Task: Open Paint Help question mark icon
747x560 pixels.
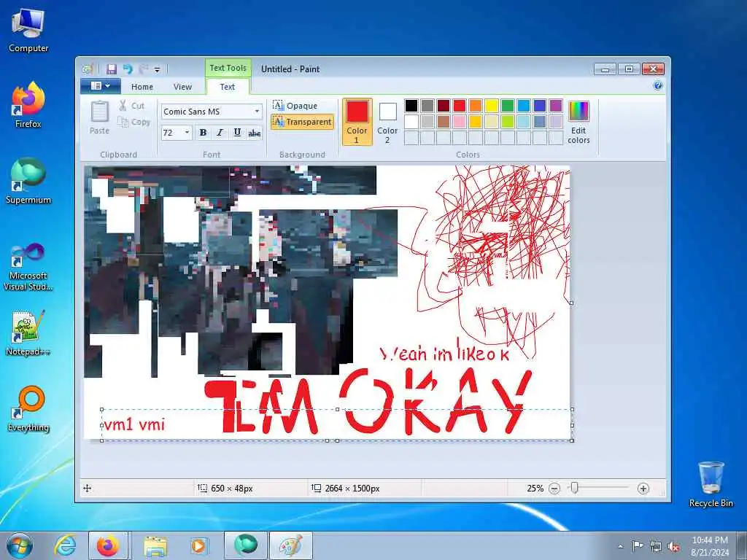Action: pos(658,86)
